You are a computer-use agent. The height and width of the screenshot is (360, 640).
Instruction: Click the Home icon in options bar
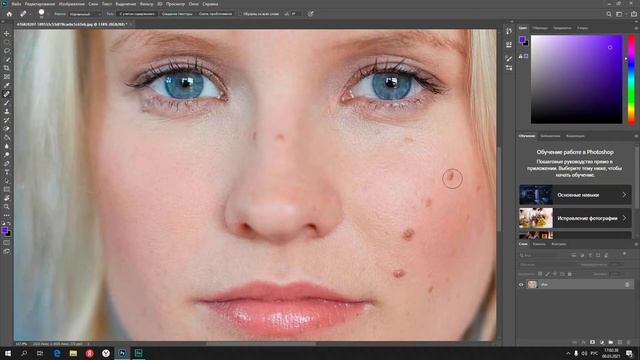click(9, 14)
